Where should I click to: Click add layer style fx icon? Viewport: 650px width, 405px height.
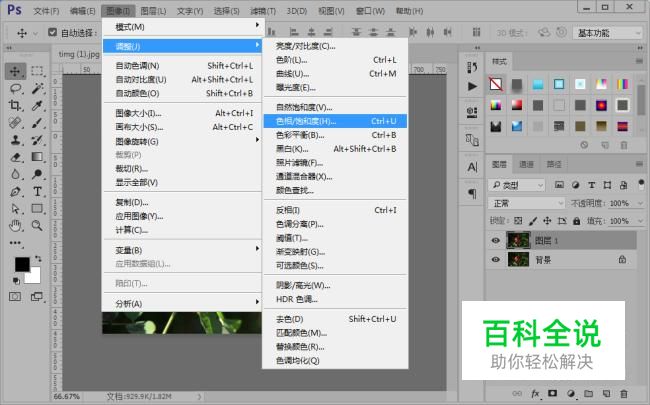coord(535,393)
